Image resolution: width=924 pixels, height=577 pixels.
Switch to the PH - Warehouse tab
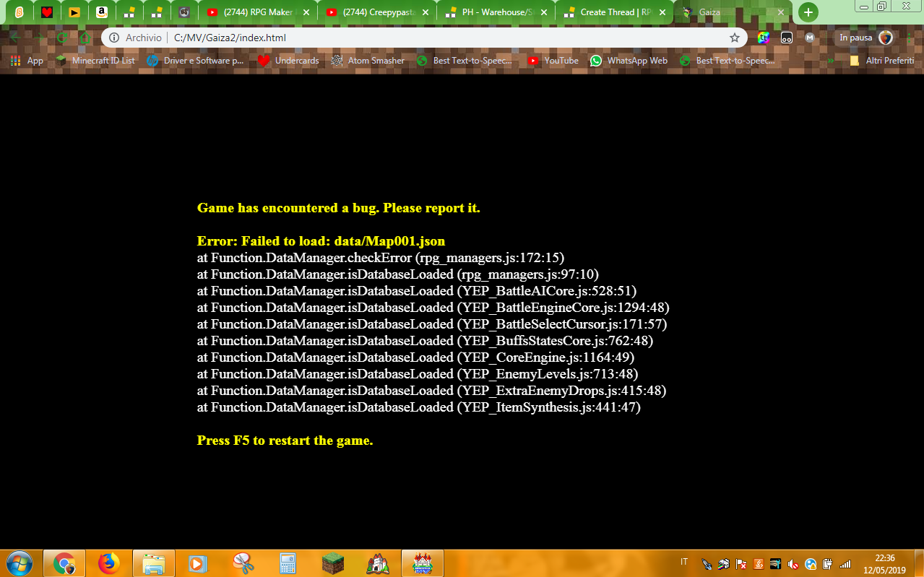click(x=496, y=12)
